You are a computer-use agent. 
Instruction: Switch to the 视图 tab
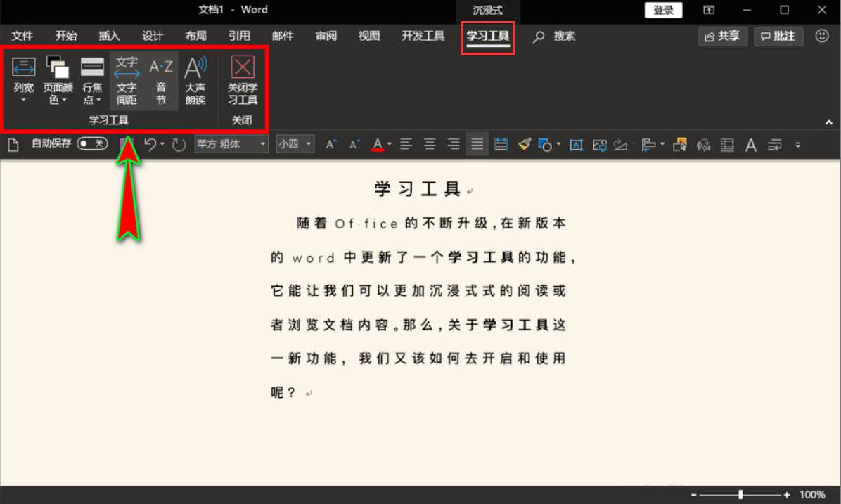(369, 36)
